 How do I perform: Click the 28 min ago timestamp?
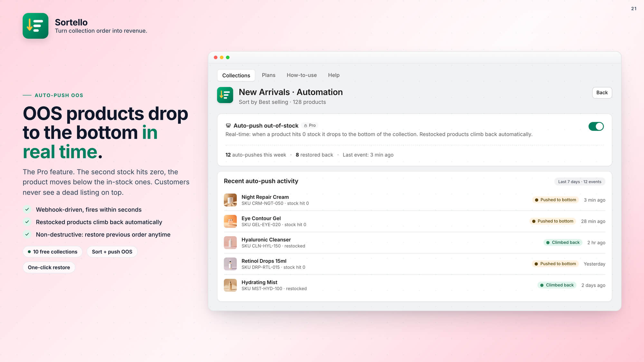593,221
